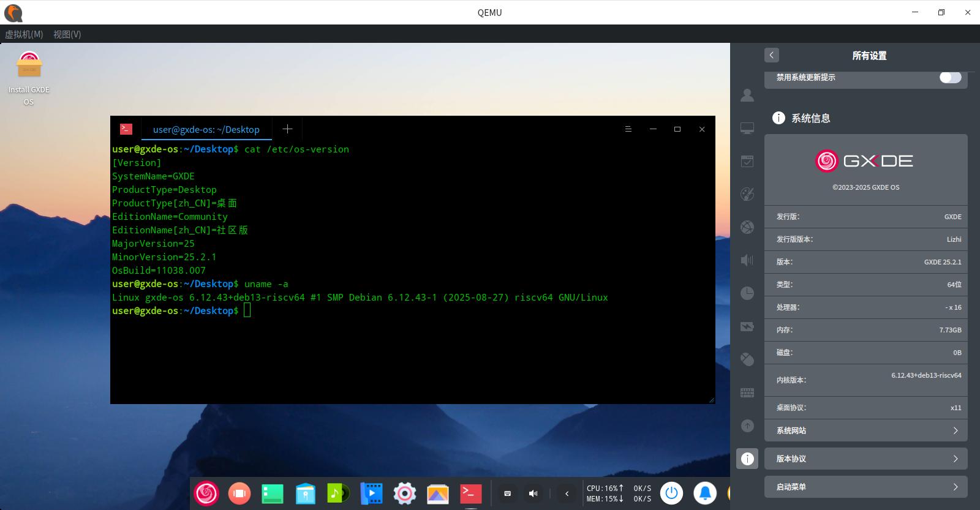980x510 pixels.
Task: Open the keyboard tray icon in dock
Action: 508,493
